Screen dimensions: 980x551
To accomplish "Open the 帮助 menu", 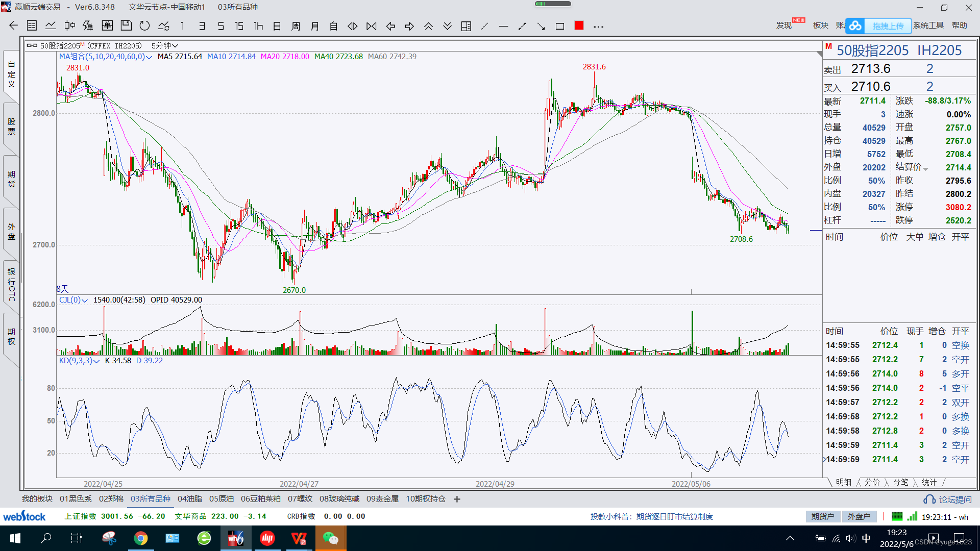I will point(960,26).
